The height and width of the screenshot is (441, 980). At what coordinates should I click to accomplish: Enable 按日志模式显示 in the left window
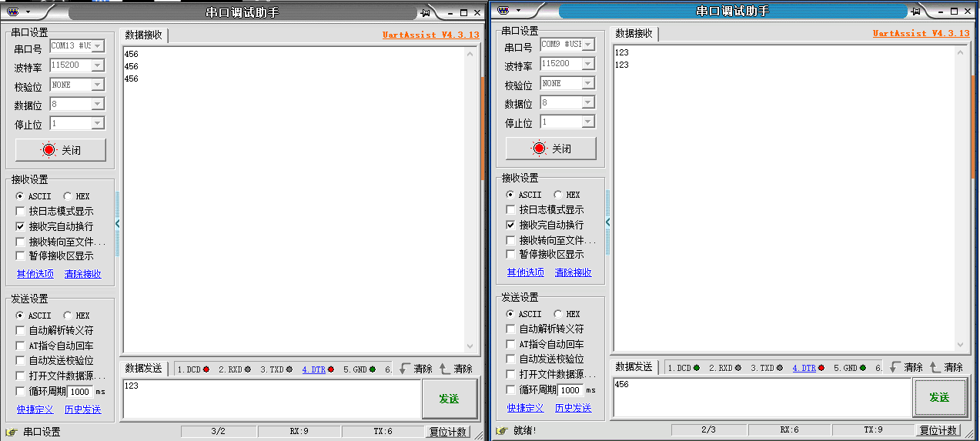(21, 211)
